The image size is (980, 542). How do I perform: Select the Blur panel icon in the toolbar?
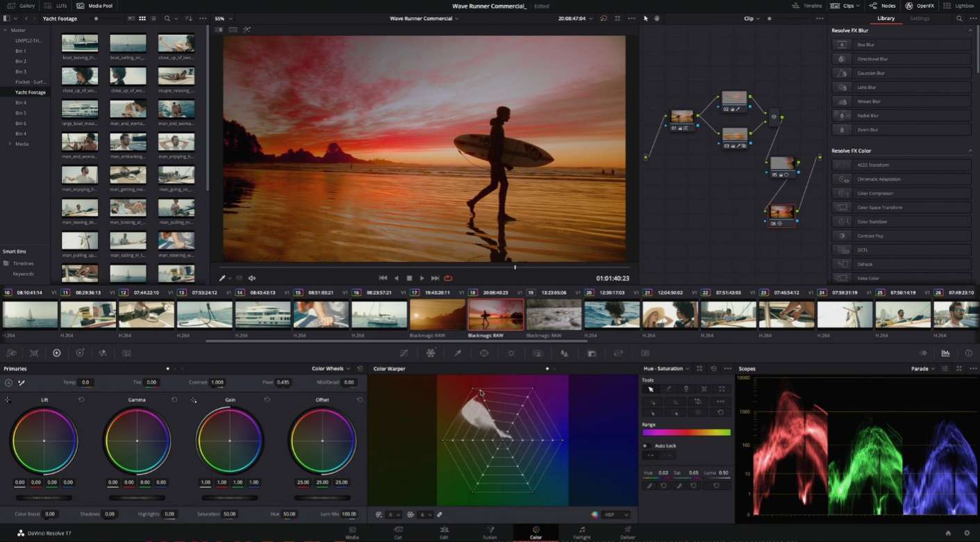(565, 353)
